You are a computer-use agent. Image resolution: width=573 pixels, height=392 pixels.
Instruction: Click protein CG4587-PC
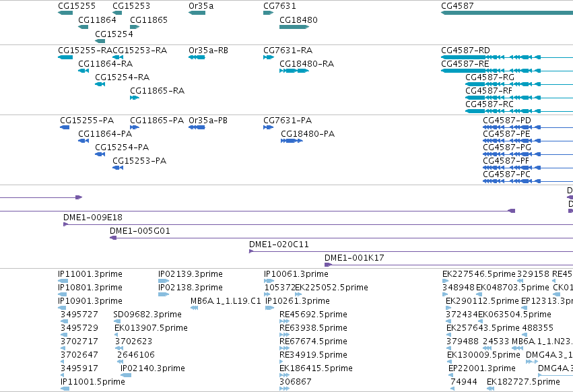click(528, 181)
